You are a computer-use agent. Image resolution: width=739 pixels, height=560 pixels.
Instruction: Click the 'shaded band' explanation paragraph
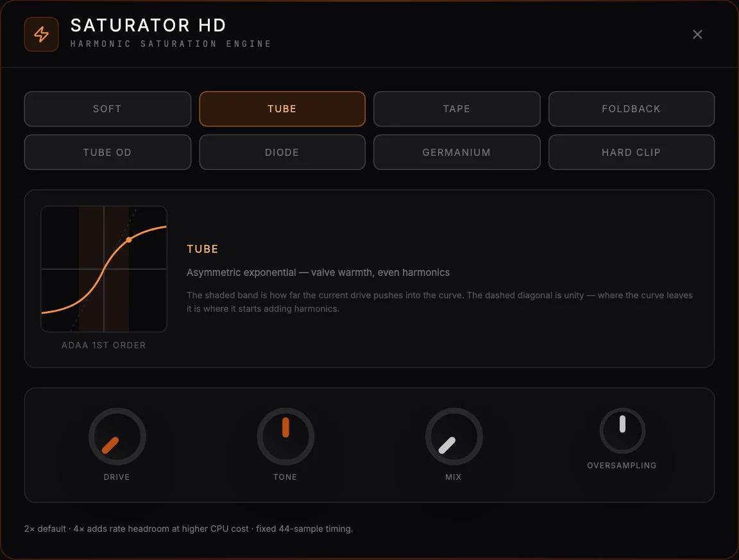pyautogui.click(x=439, y=301)
